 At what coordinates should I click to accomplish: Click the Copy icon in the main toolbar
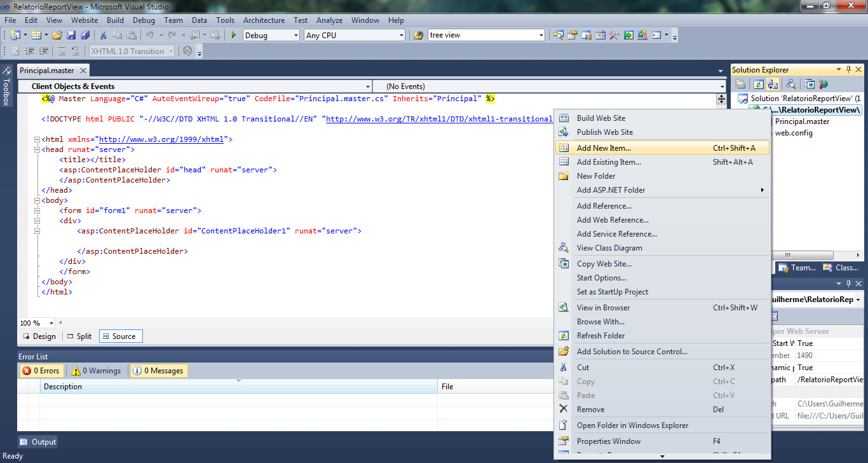point(118,35)
